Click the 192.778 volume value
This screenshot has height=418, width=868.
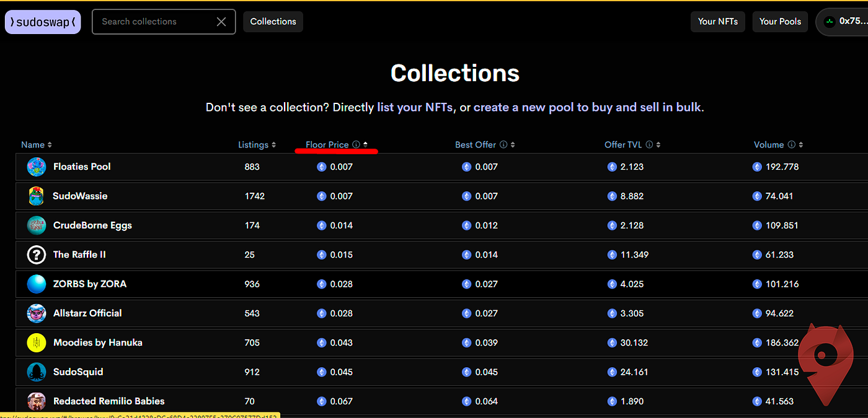(782, 167)
